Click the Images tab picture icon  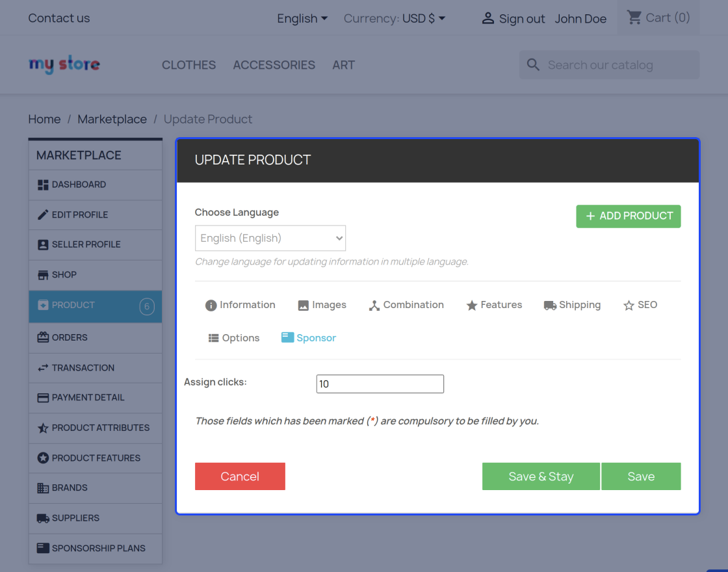click(303, 305)
